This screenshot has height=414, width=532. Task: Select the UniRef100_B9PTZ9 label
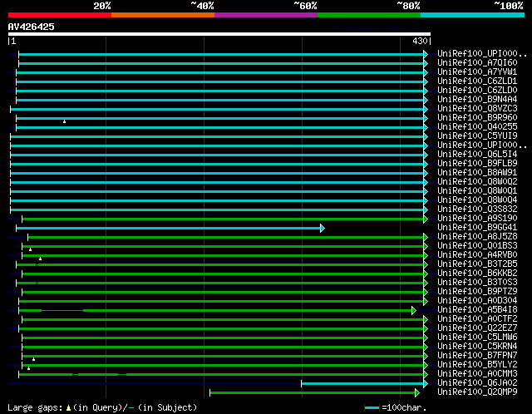coord(477,292)
